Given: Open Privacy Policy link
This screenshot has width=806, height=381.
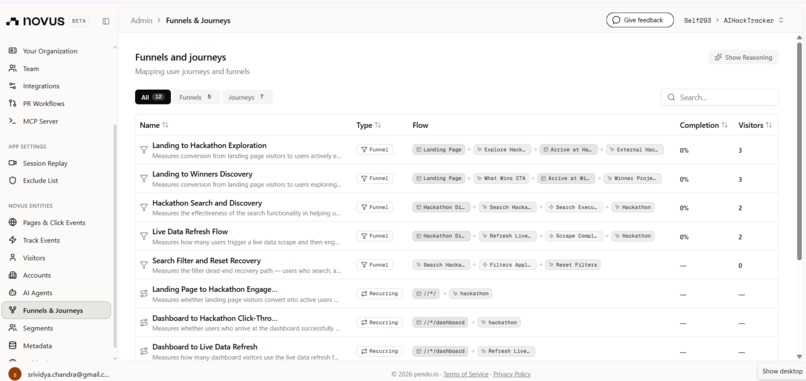Looking at the screenshot, I should click(x=511, y=374).
